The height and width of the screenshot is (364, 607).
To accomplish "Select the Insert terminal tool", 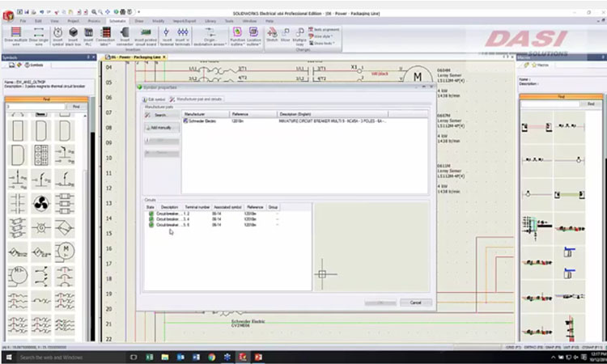I will click(168, 35).
